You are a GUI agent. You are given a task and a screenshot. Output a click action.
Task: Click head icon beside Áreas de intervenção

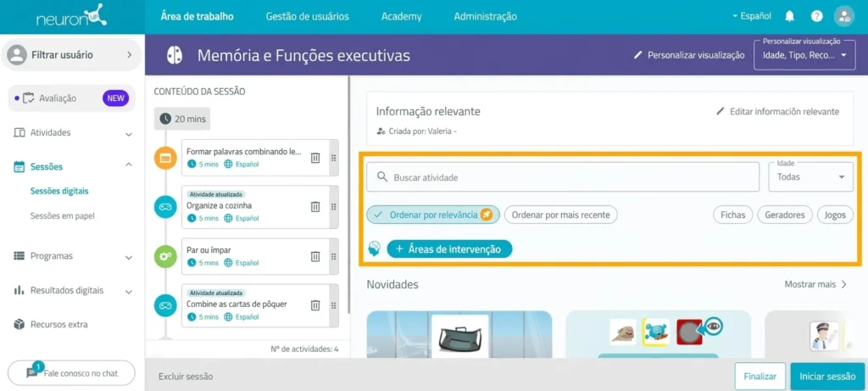374,249
